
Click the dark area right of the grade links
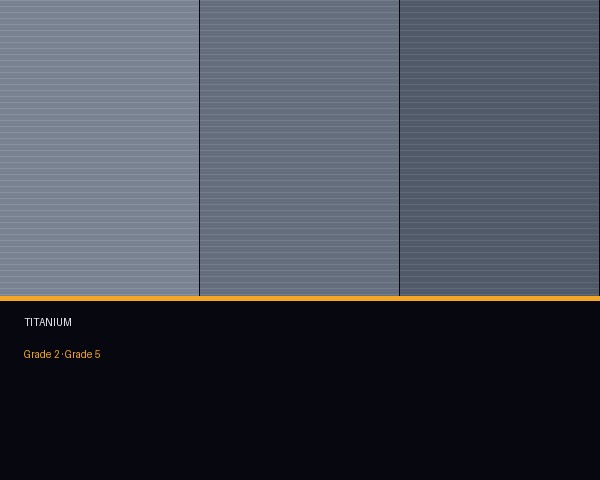pyautogui.click(x=350, y=355)
